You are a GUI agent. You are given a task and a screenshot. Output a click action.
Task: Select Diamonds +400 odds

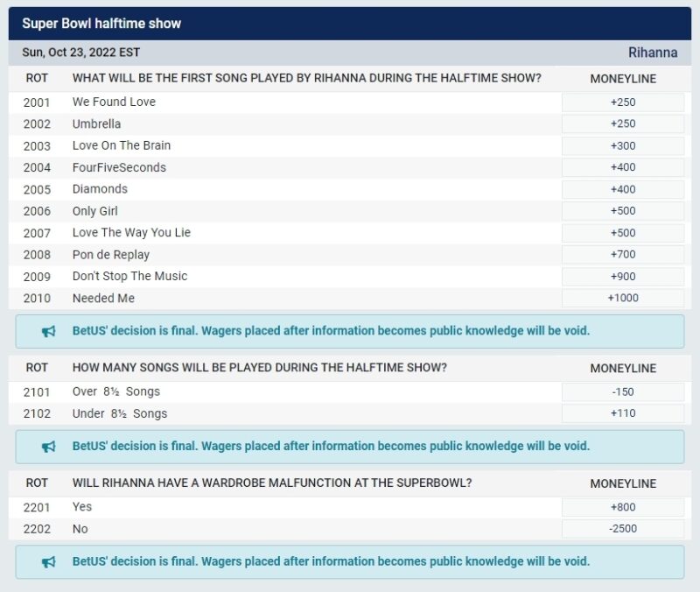click(x=623, y=189)
